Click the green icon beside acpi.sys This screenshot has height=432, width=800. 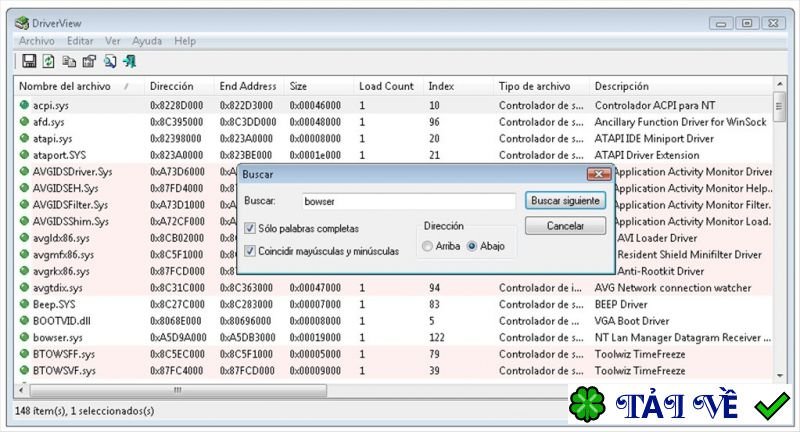click(x=24, y=105)
